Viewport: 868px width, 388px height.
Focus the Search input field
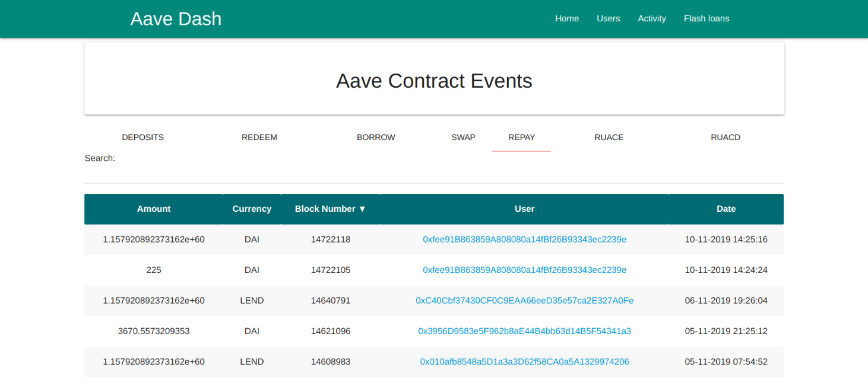pos(434,173)
